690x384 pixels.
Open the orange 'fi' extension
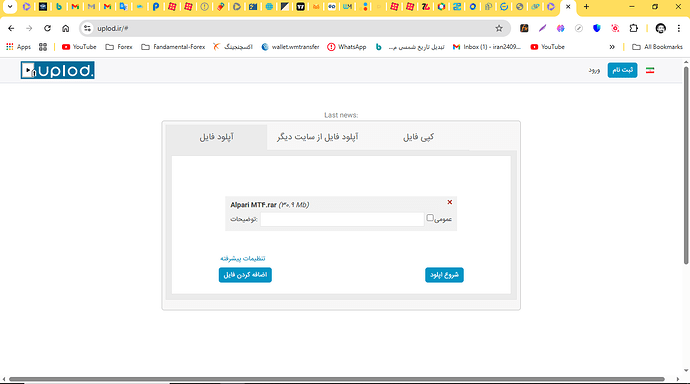(524, 28)
